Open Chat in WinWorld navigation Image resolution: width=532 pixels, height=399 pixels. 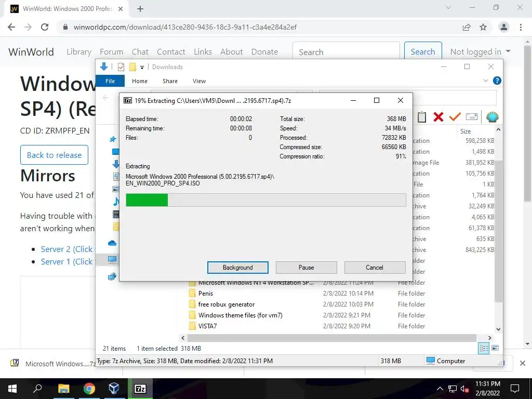coord(140,51)
